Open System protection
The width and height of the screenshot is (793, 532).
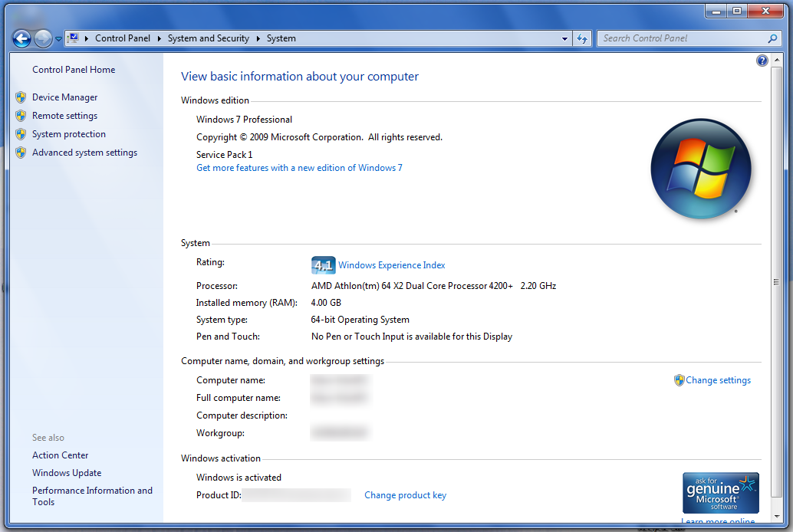point(69,134)
